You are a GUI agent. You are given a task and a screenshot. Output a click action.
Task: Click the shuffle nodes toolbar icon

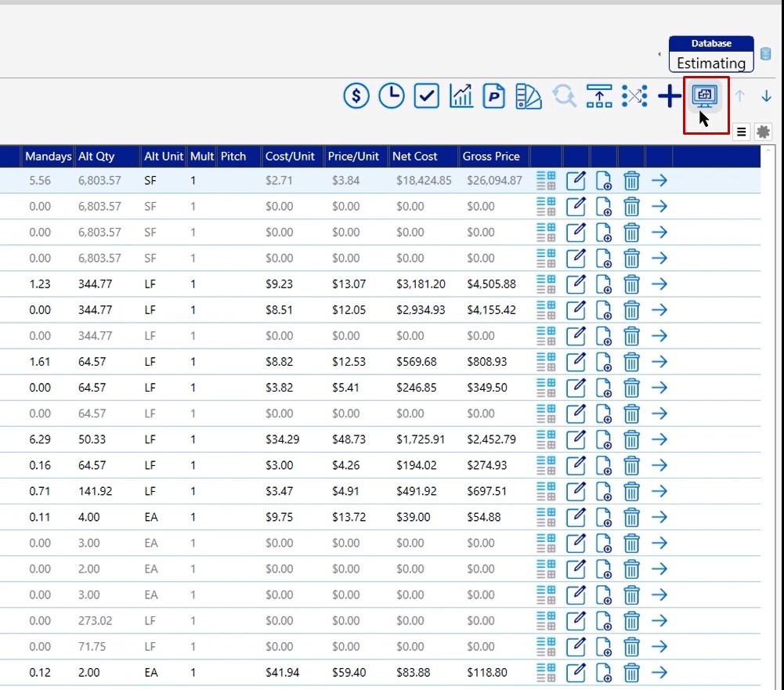634,96
